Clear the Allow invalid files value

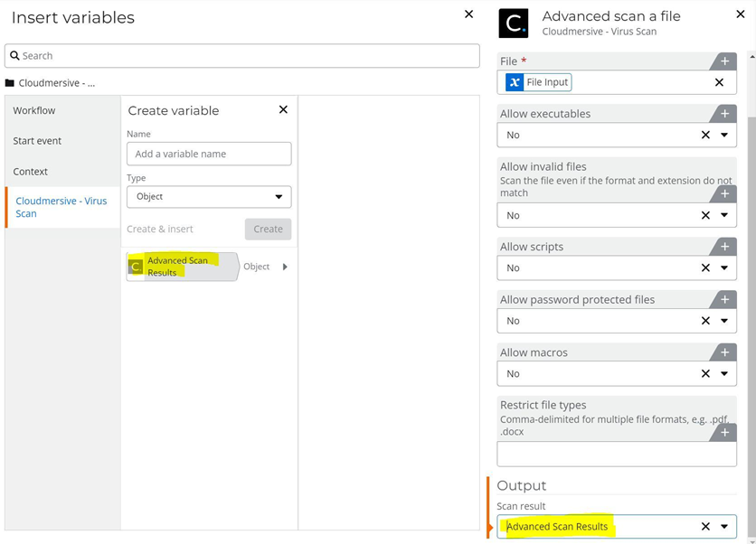pos(705,215)
